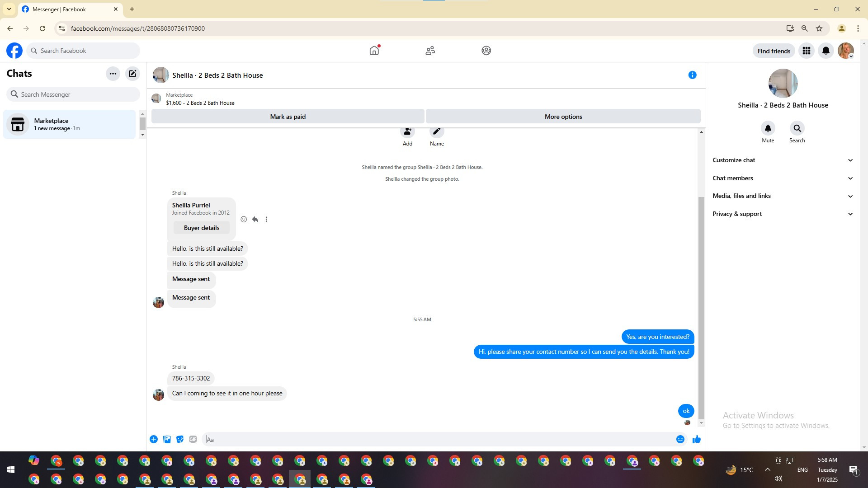Start a new message compose icon
This screenshot has width=868, height=488.
pyautogui.click(x=132, y=74)
